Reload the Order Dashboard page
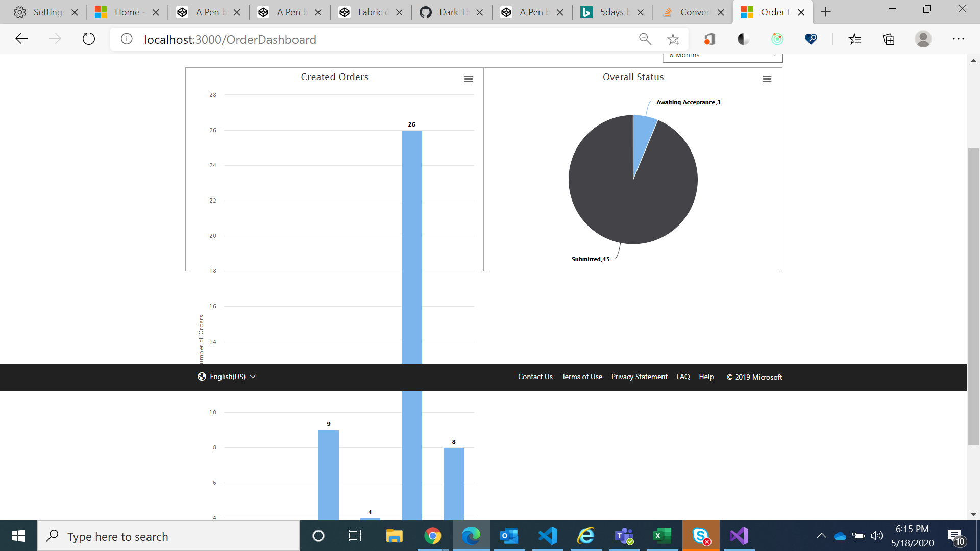 point(89,39)
